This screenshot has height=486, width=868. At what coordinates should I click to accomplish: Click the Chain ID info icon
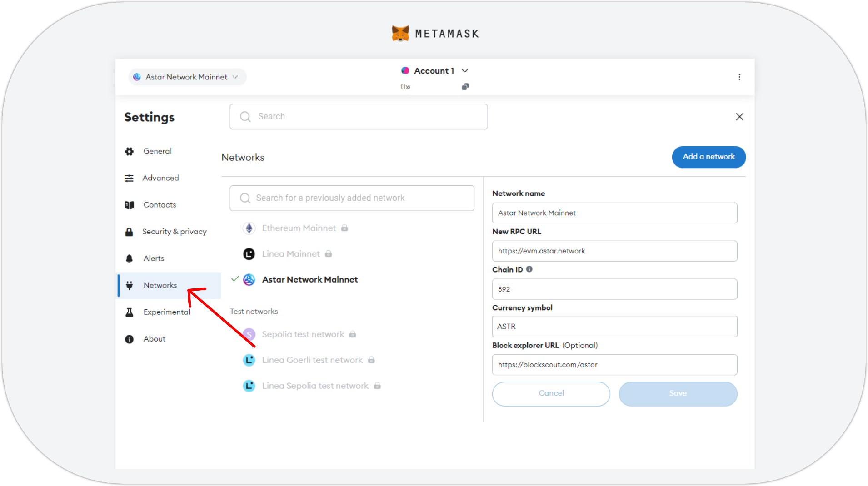tap(529, 269)
